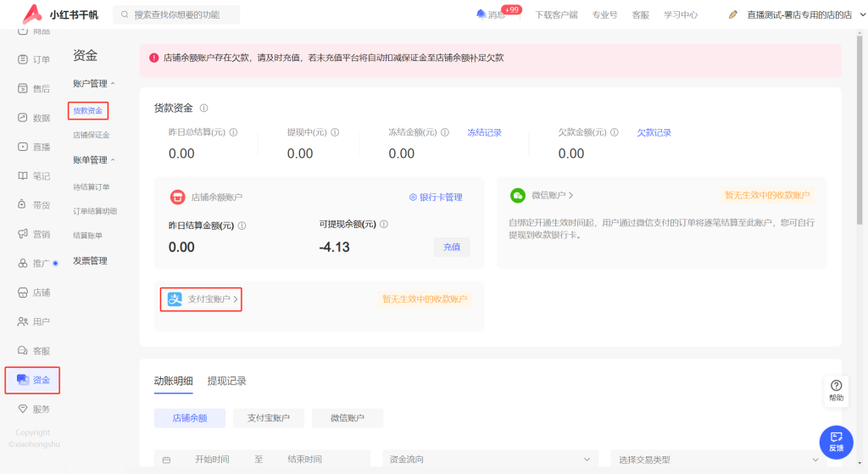This screenshot has width=868, height=474.
Task: Select 订单结算明细 in the submenu
Action: coord(95,211)
